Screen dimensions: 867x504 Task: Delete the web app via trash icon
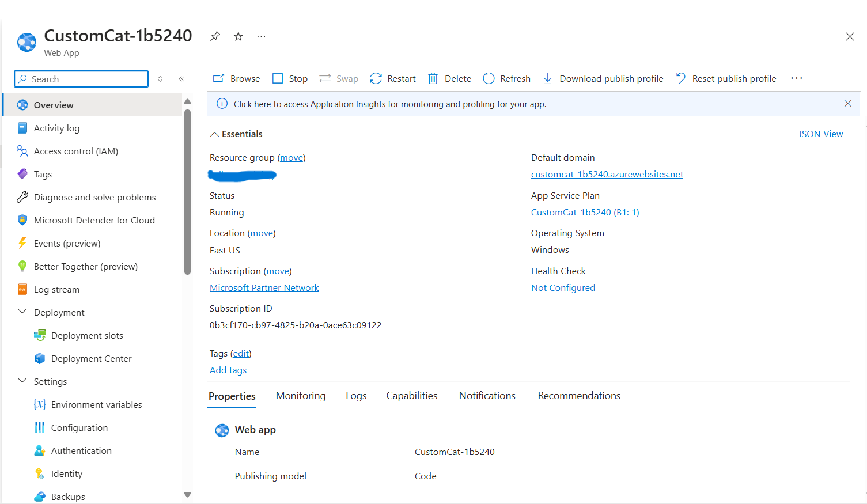coord(433,78)
